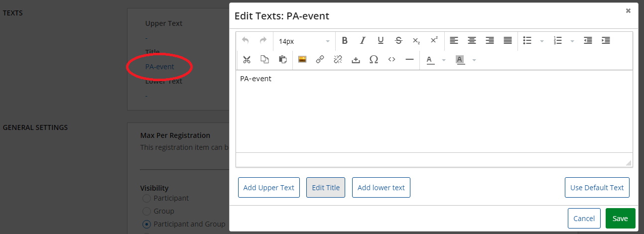Expand the numbered list style dropdown arrow
Viewport: 644px width, 234px height.
coord(572,41)
